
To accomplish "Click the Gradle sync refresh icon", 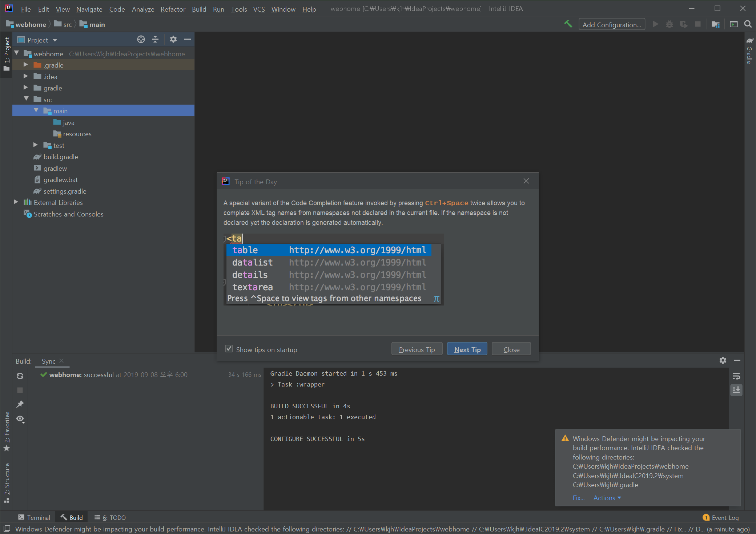I will [x=20, y=376].
